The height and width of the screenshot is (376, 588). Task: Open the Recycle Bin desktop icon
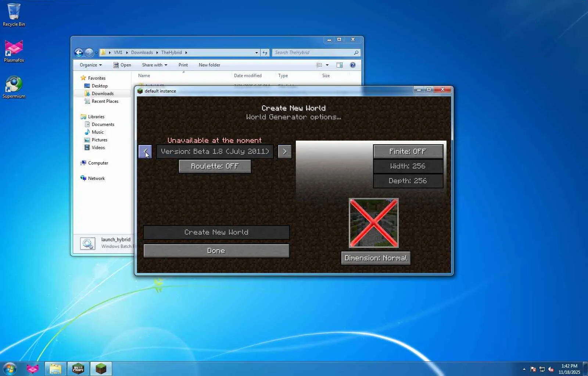pyautogui.click(x=14, y=15)
